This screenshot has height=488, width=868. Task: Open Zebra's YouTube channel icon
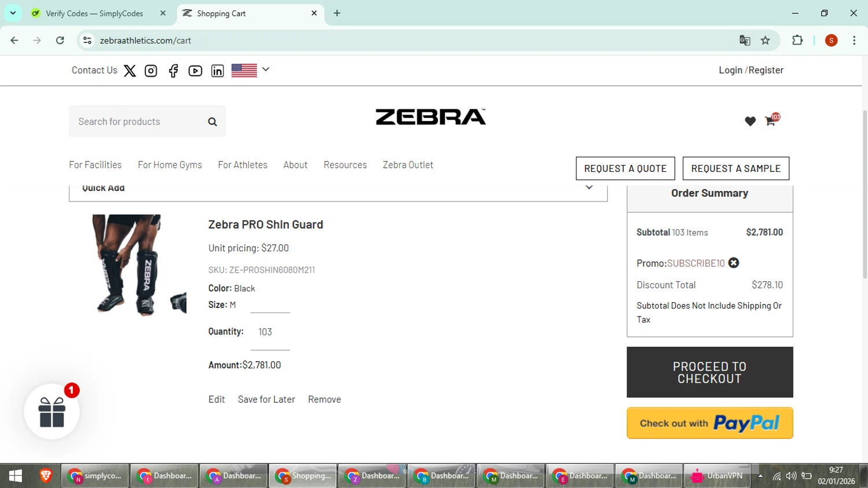tap(195, 71)
